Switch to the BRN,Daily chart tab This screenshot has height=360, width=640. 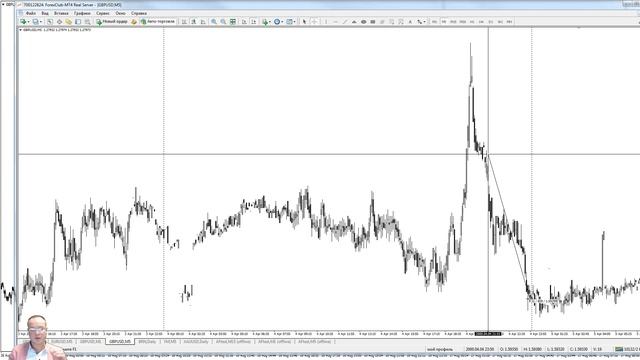[x=147, y=341]
